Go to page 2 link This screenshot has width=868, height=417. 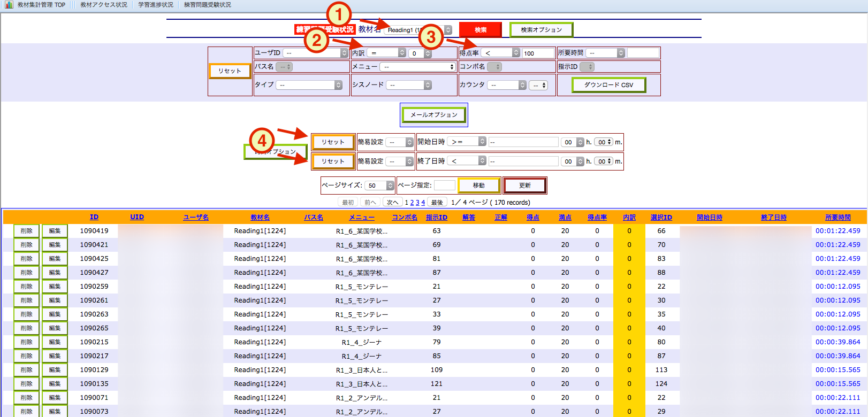(412, 203)
